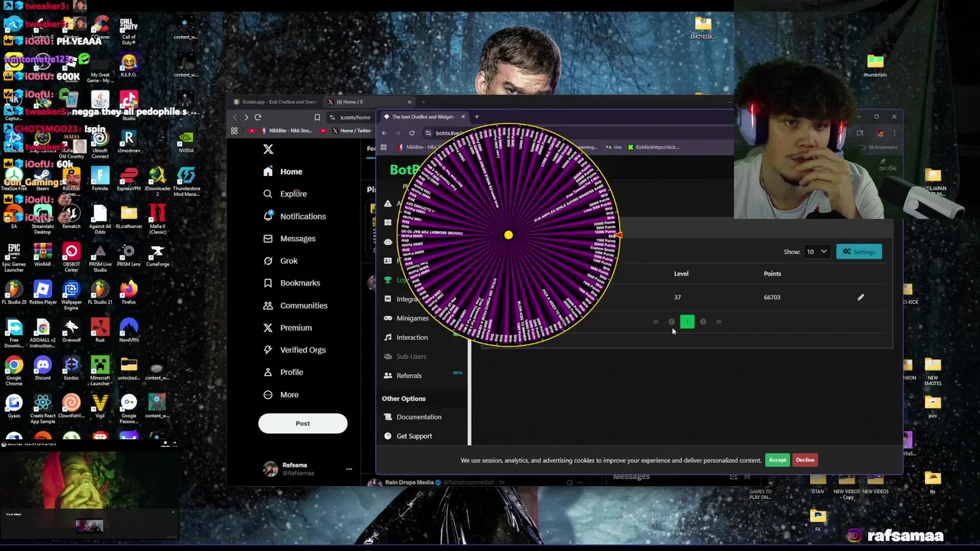Screen dimensions: 980x551
Task: Edit the 66703 points row with pencil
Action: click(861, 298)
